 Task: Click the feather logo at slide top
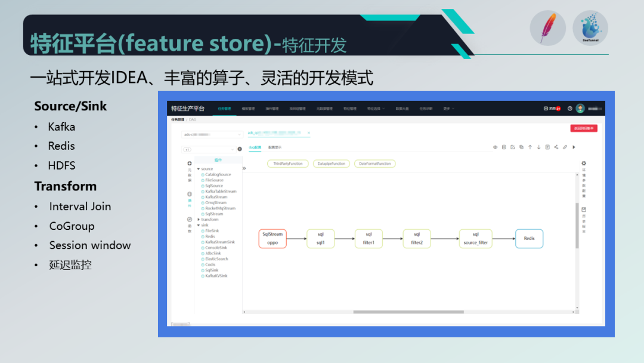tap(548, 28)
